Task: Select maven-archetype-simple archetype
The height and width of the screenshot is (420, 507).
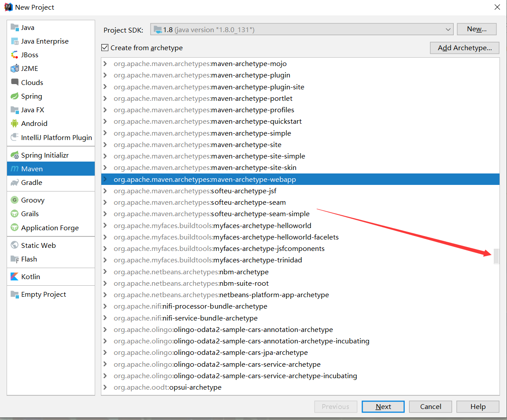Action: pos(300,133)
